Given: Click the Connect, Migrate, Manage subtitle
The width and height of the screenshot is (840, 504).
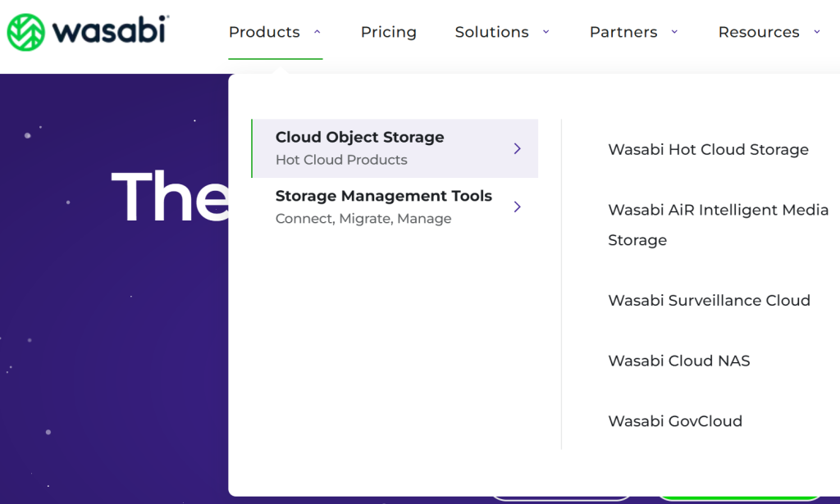Looking at the screenshot, I should coord(363,219).
